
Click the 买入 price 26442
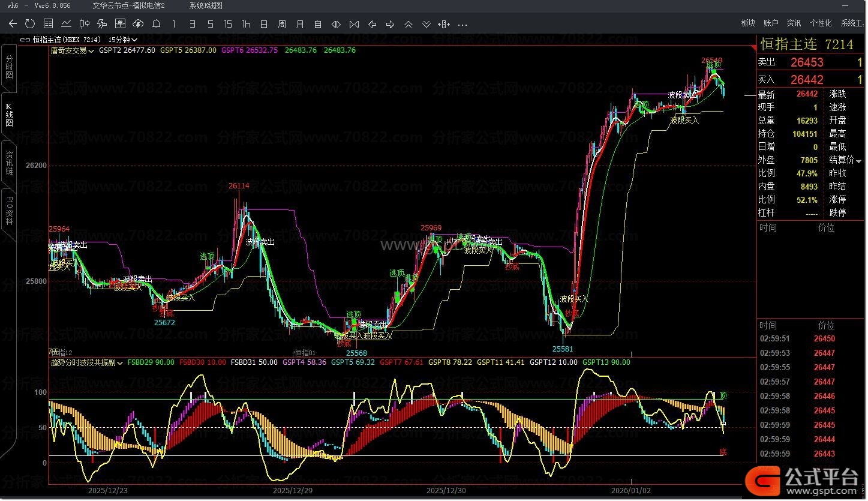point(807,79)
